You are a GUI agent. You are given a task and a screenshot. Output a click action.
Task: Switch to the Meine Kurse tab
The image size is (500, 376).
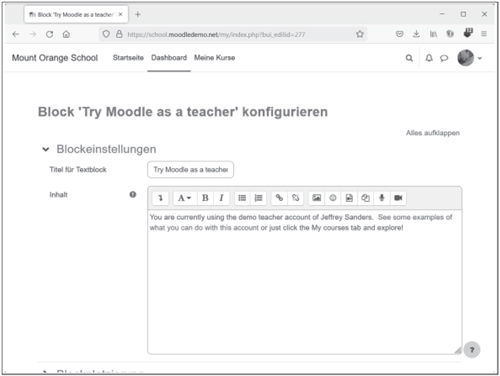215,58
